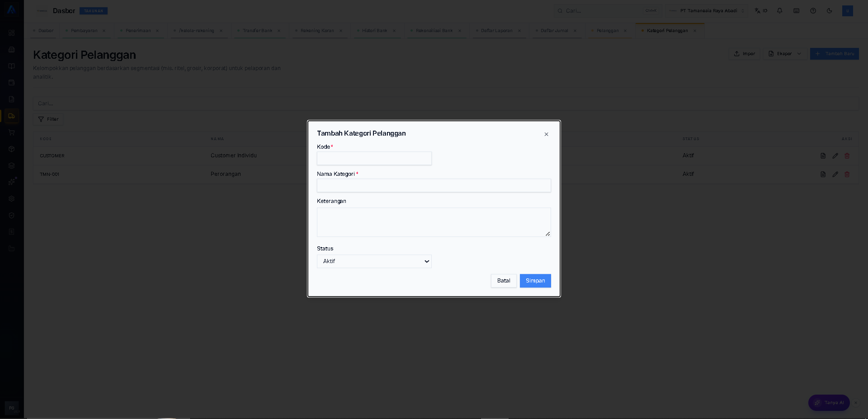The image size is (868, 419).
Task: Open the notifications bell icon
Action: coord(780,10)
